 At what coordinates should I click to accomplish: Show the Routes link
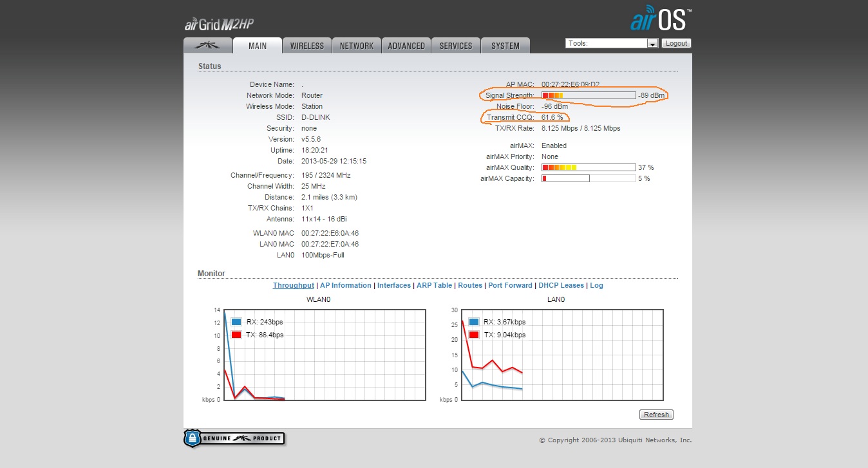pyautogui.click(x=470, y=285)
